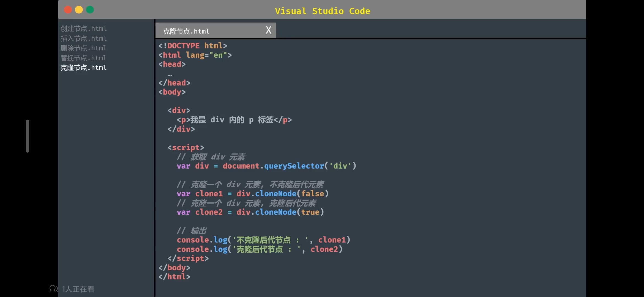Screen dimensions: 644x297
Task: Expand the collapsed head section ellipsis
Action: [x=170, y=75]
